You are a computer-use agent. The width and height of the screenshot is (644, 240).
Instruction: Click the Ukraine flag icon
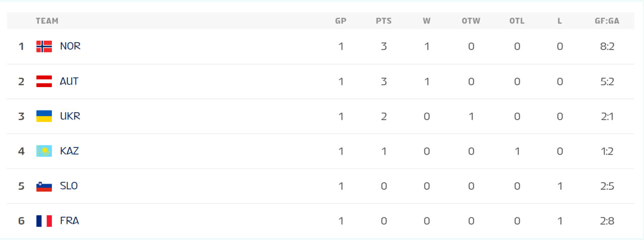click(x=44, y=116)
